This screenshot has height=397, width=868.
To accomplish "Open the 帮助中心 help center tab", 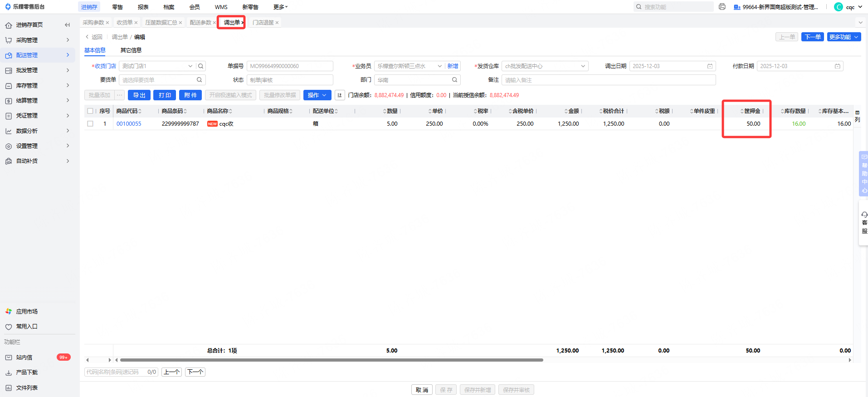I will (864, 174).
